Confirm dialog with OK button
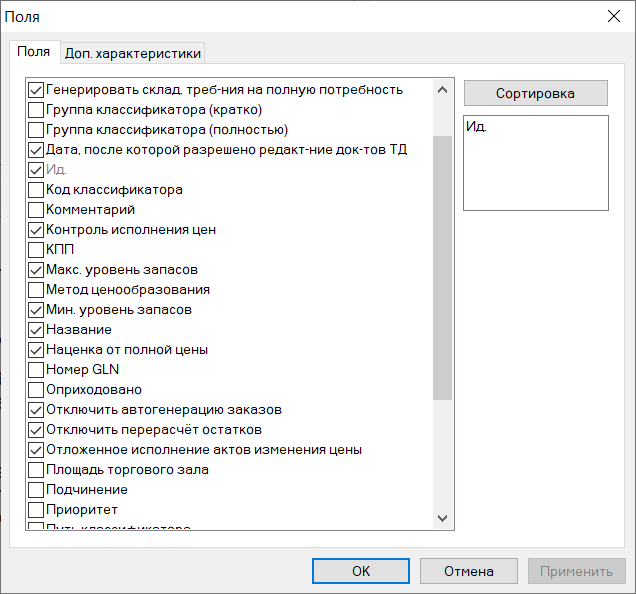The image size is (636, 594). (361, 571)
